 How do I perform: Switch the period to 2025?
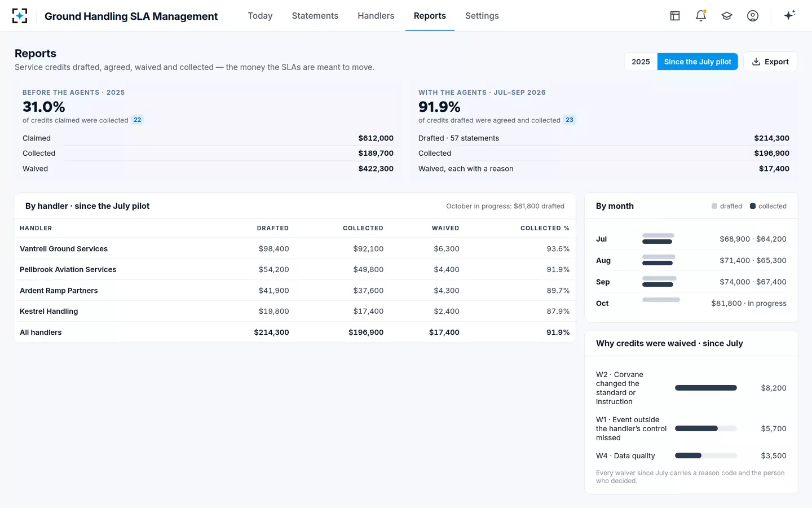point(641,62)
